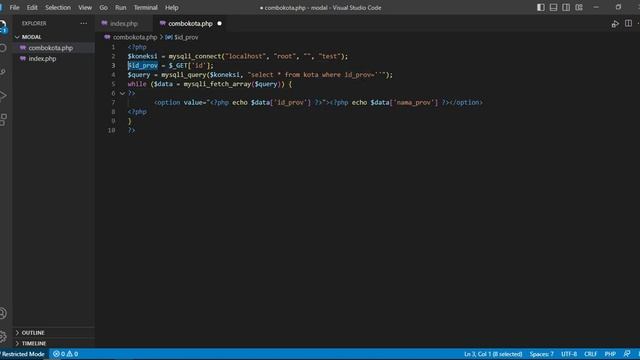Click mysqli_connect on line 2
The image size is (640, 360).
coord(195,56)
